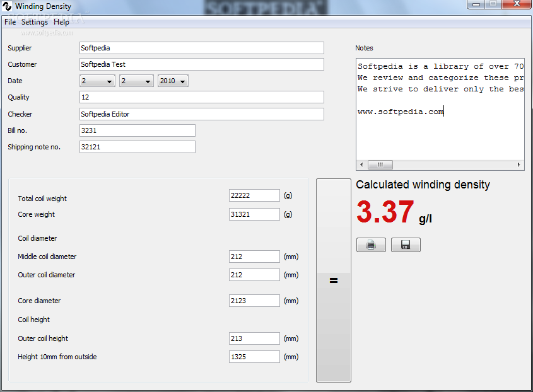Click the Winding Density app icon in title bar

point(7,6)
